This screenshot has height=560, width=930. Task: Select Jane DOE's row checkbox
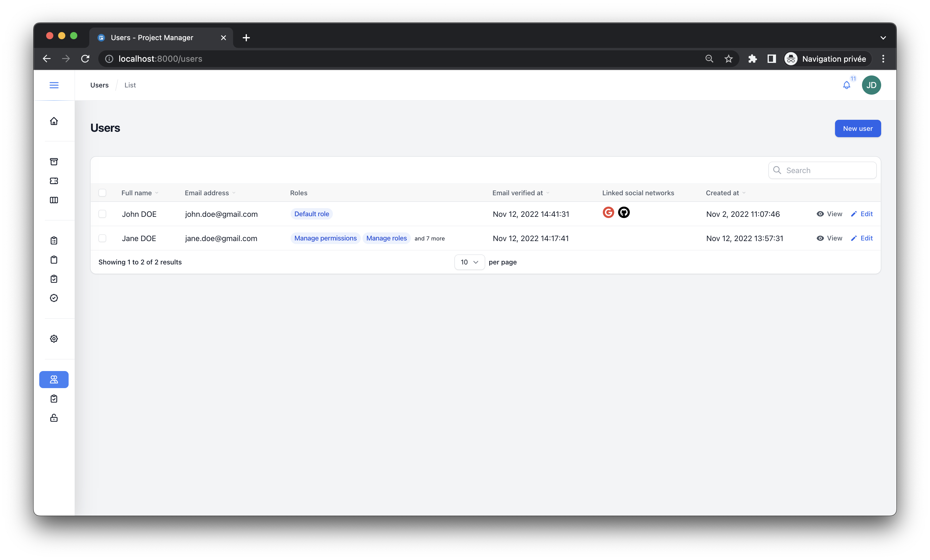(102, 238)
